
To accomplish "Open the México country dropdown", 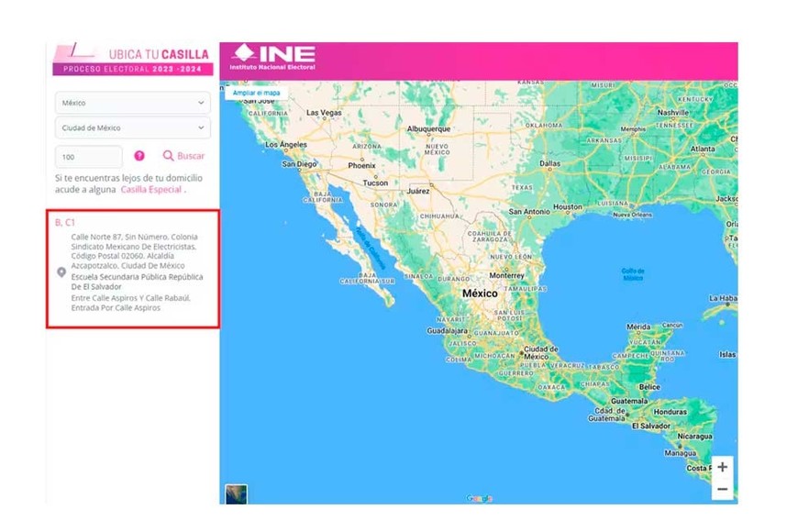I will point(133,103).
